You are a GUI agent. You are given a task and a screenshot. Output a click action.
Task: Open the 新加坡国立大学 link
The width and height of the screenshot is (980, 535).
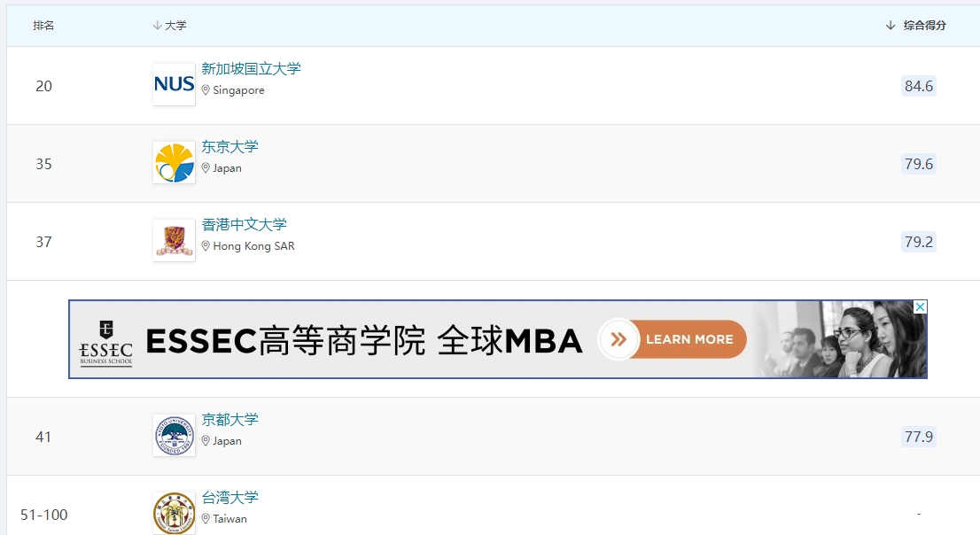252,69
